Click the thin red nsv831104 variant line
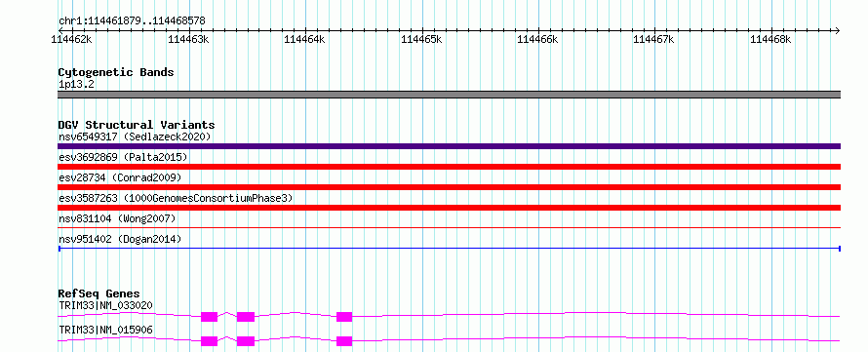The image size is (868, 352). (x=449, y=227)
